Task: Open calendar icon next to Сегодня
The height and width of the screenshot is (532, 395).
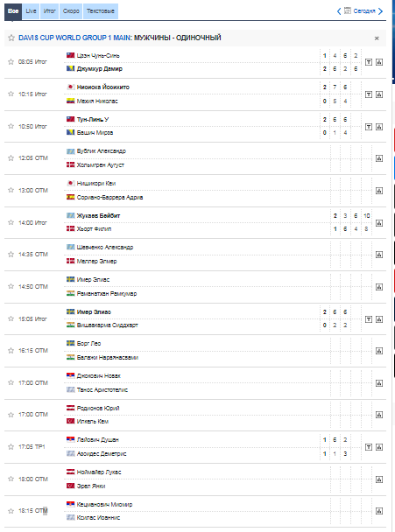Action: [348, 10]
